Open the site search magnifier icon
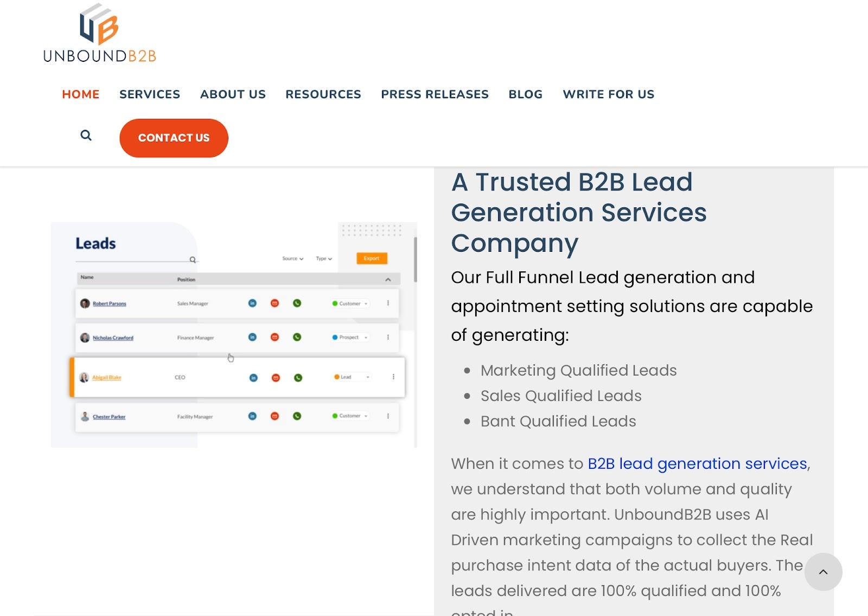The image size is (868, 616). coord(86,135)
